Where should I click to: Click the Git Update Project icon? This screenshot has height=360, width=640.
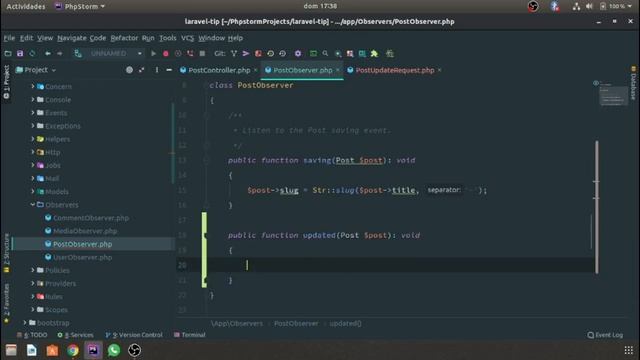pos(234,53)
